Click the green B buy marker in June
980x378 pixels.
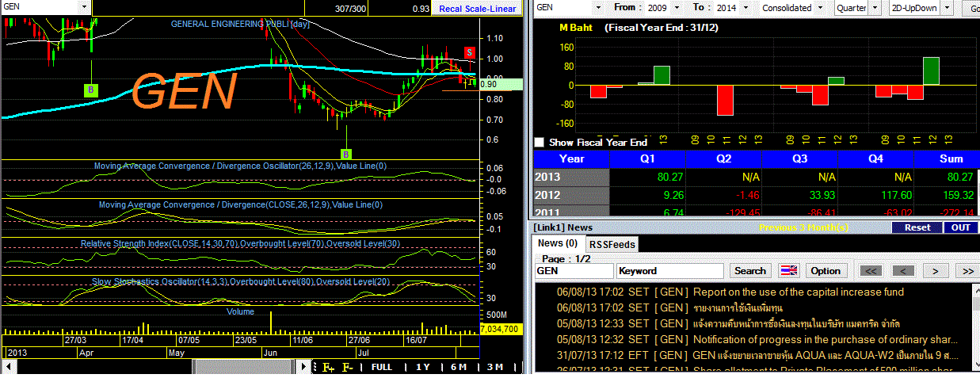346,154
